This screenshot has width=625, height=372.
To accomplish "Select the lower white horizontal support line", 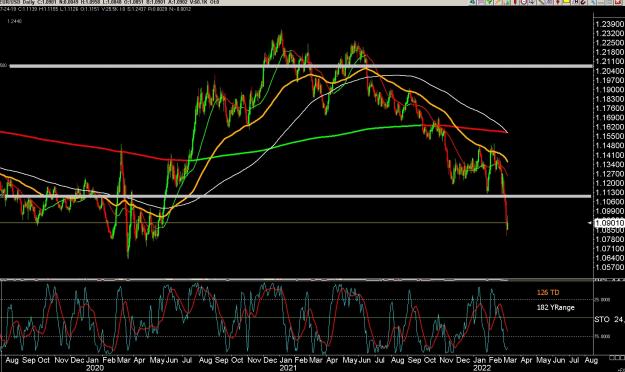I will (x=296, y=196).
